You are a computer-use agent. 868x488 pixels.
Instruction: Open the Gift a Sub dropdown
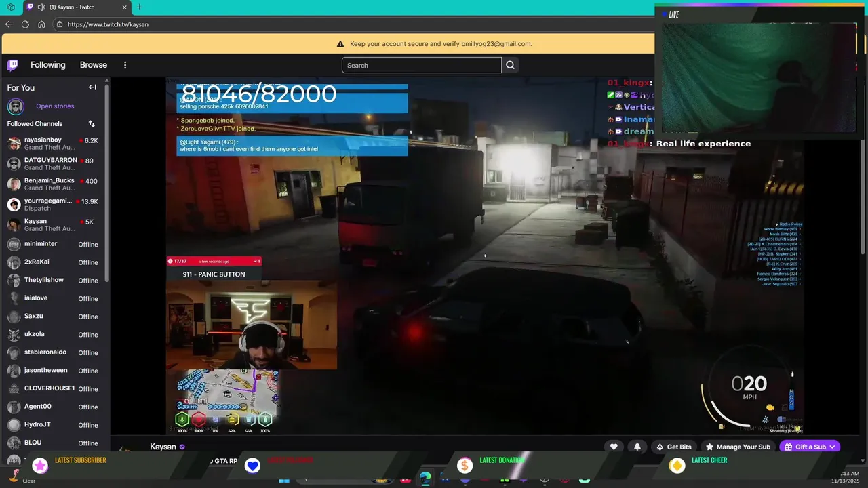(x=810, y=447)
